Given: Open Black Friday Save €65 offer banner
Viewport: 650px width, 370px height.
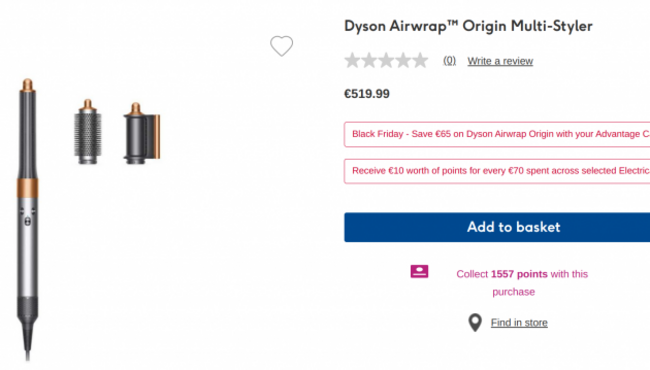Looking at the screenshot, I should pos(497,134).
